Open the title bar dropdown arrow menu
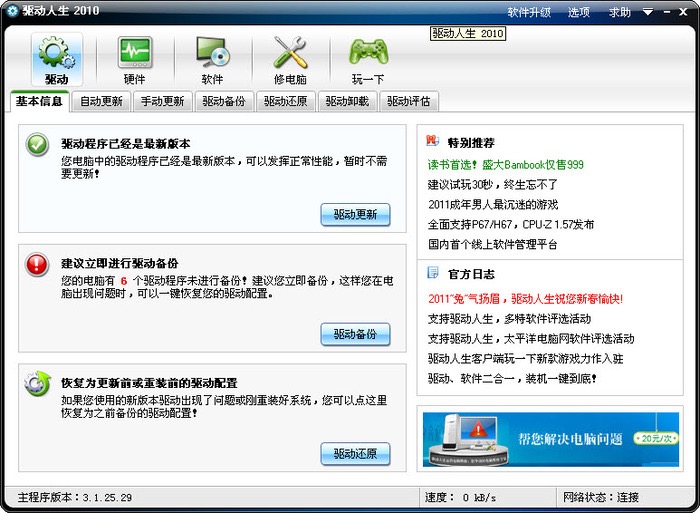The width and height of the screenshot is (700, 513). tap(648, 12)
